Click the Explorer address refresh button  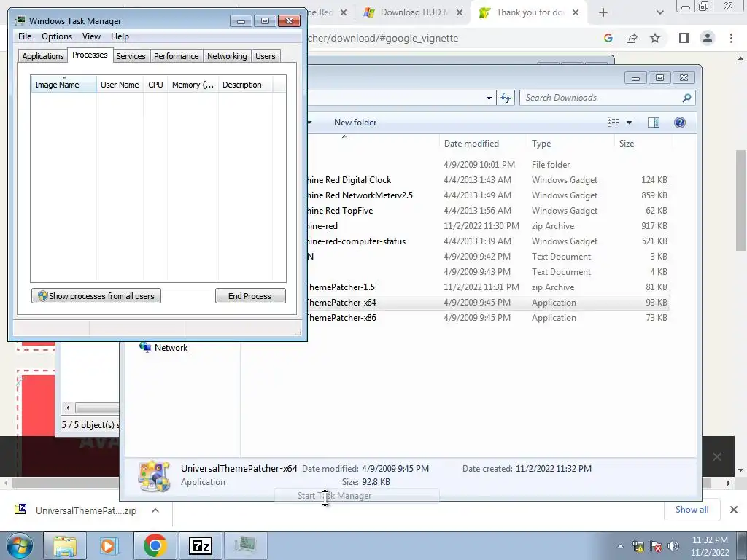[506, 98]
